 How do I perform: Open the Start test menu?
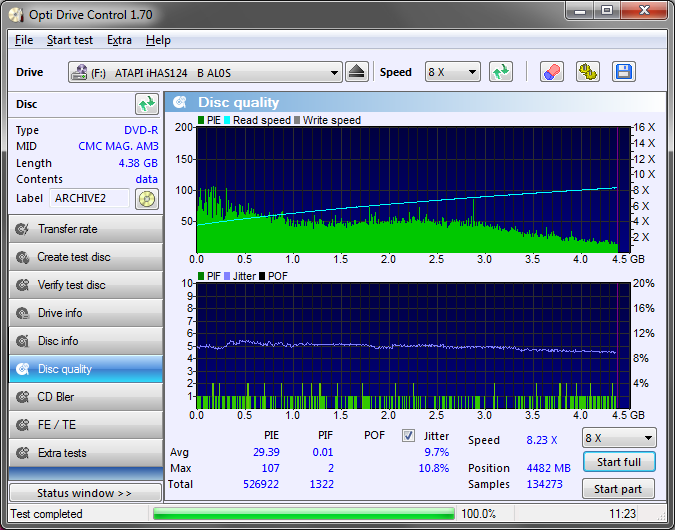pos(70,40)
